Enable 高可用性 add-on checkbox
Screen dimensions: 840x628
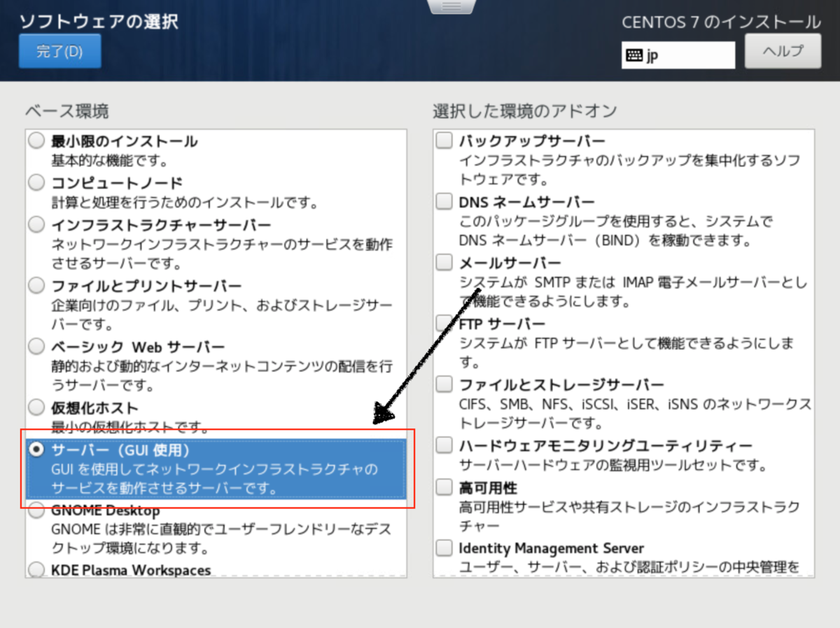coord(444,487)
